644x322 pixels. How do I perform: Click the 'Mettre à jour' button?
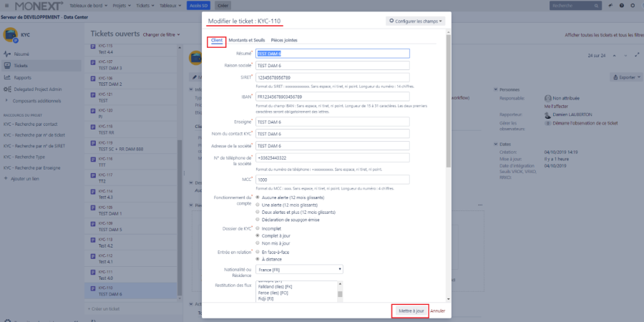(x=410, y=311)
